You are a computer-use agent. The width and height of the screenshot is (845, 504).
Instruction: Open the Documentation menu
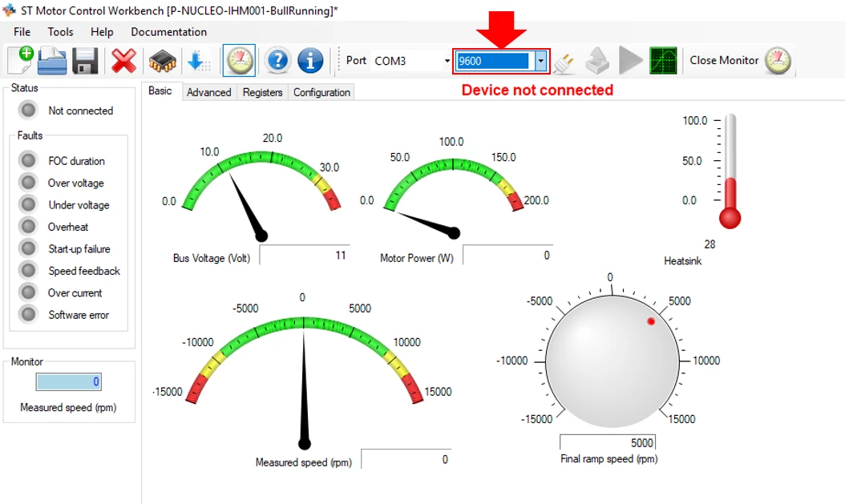[168, 32]
